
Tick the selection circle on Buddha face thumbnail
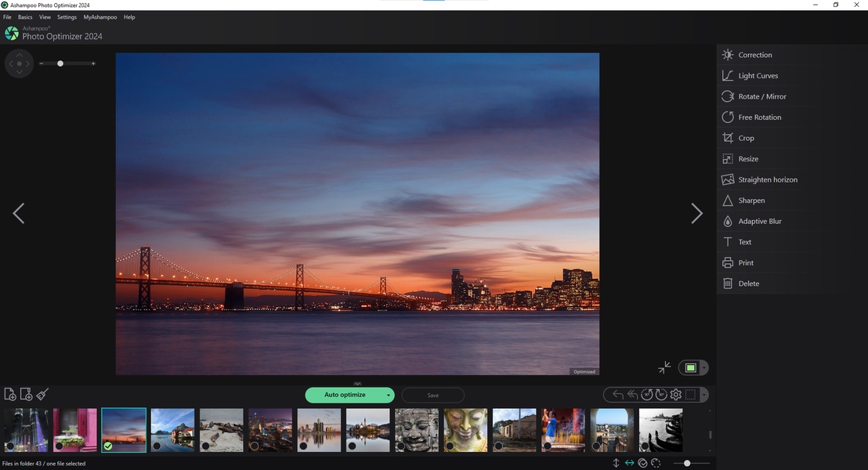[x=450, y=446]
